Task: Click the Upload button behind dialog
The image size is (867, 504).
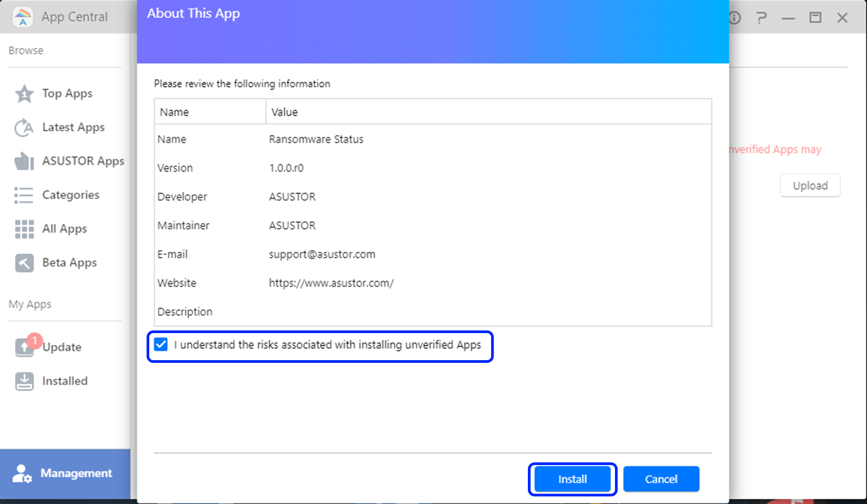Action: 810,185
